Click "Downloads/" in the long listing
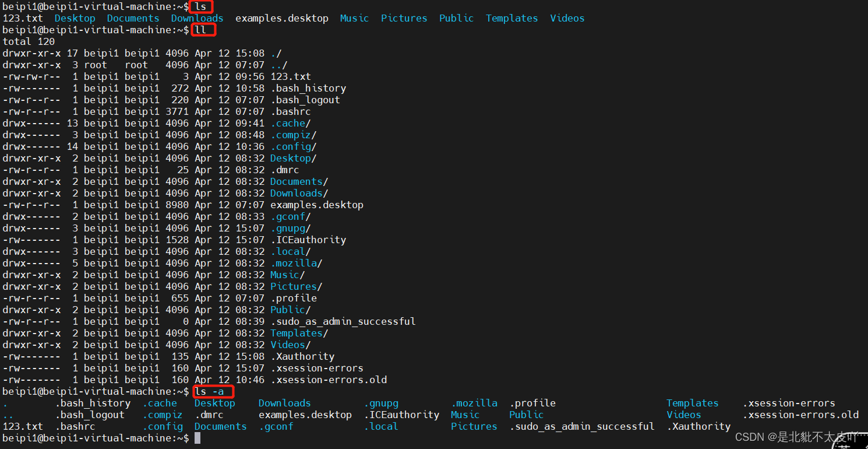This screenshot has width=868, height=449. point(299,193)
